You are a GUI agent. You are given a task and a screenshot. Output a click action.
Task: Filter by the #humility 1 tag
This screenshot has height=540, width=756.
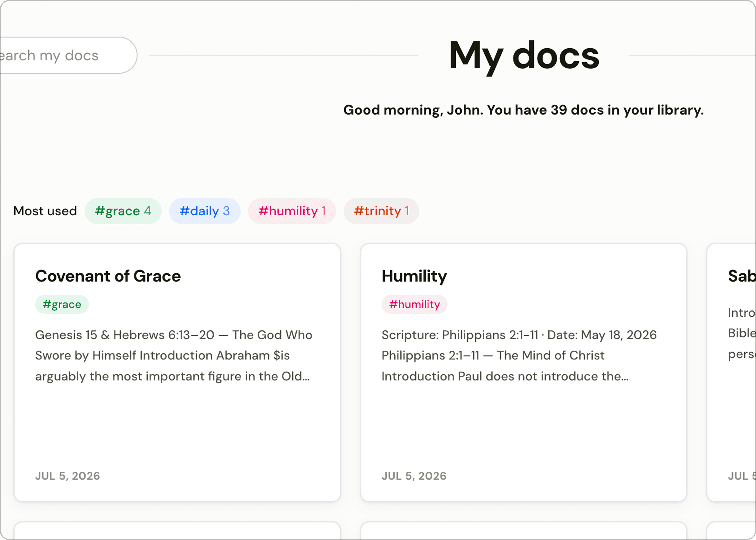(x=292, y=211)
